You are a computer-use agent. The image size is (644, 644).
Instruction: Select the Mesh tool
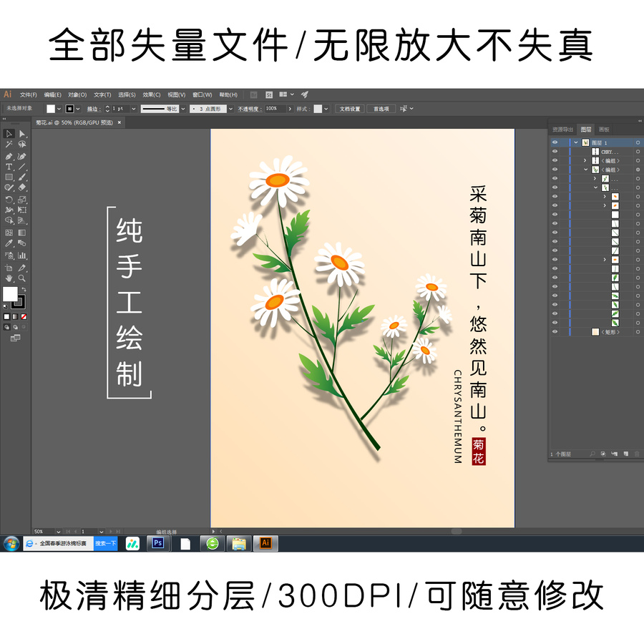pyautogui.click(x=9, y=233)
